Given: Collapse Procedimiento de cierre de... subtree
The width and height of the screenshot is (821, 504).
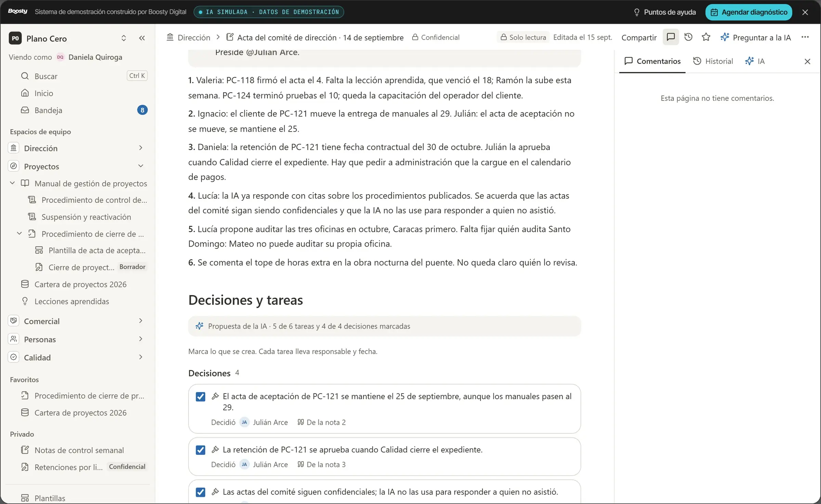Looking at the screenshot, I should 19,234.
